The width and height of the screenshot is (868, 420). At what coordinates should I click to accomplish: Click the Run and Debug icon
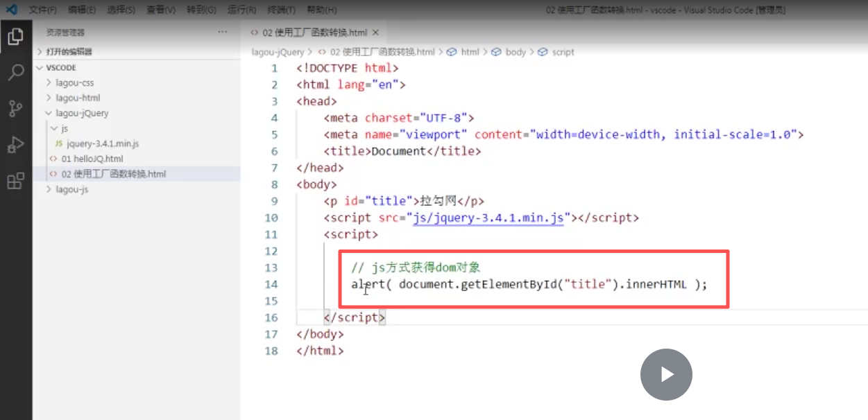16,144
